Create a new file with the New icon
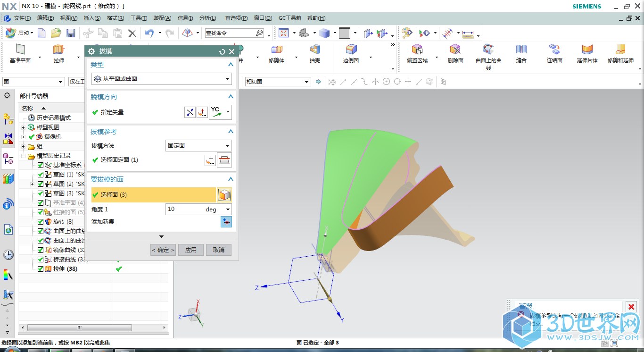 click(x=42, y=33)
